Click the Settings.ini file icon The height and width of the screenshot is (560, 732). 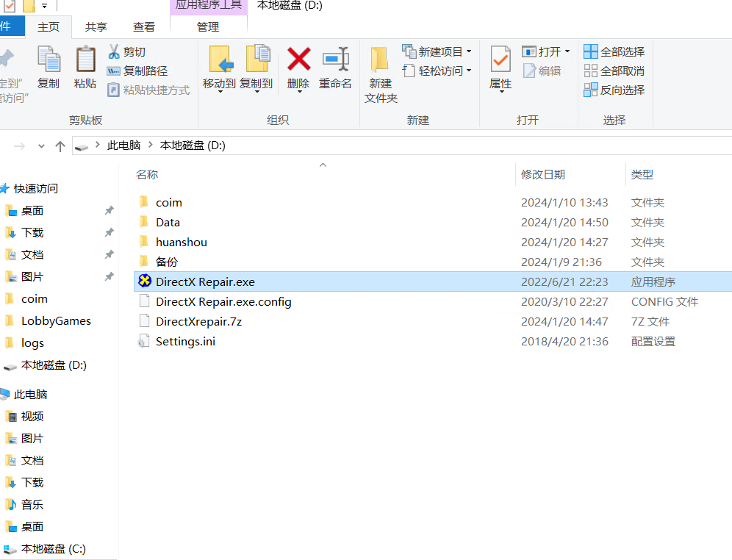pyautogui.click(x=144, y=341)
